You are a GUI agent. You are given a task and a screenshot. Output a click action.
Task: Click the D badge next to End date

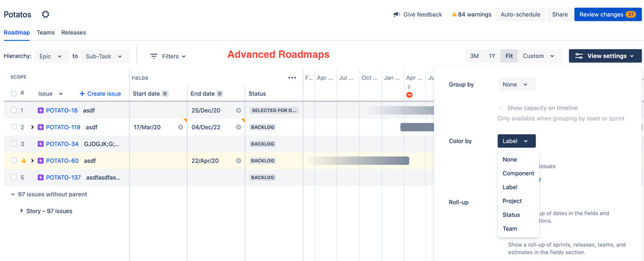tap(220, 93)
